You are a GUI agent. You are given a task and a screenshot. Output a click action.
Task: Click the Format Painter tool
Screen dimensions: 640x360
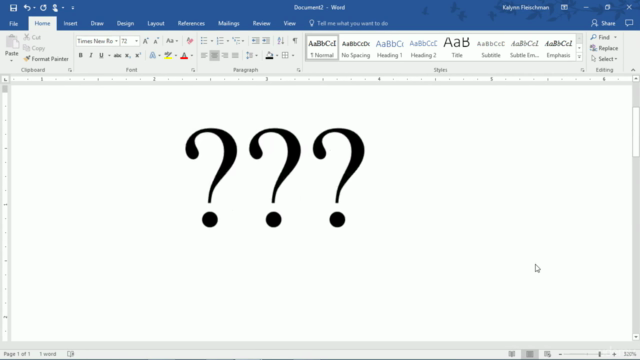[46, 59]
